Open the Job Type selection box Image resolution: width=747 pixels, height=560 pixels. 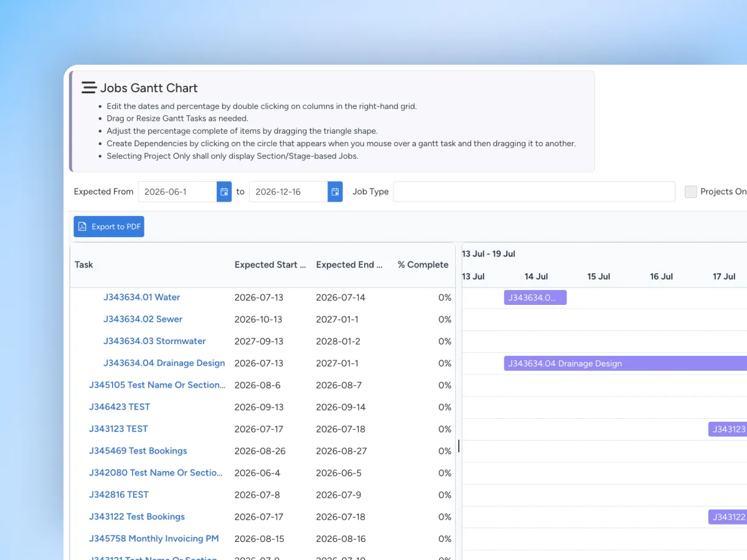click(534, 192)
